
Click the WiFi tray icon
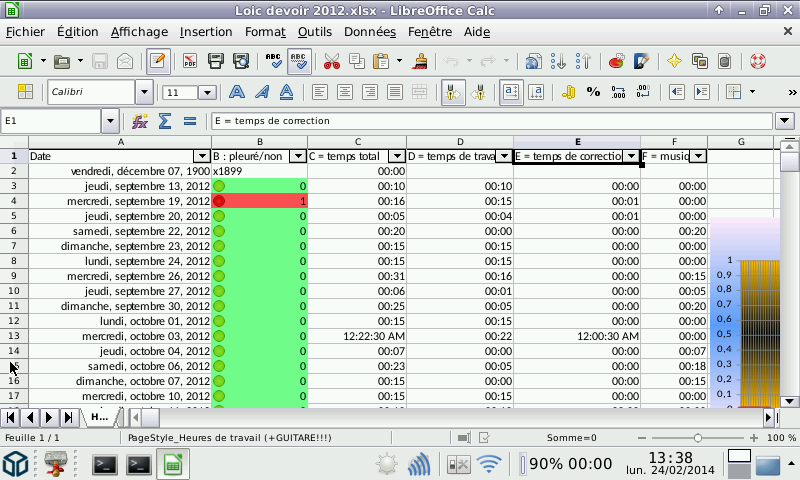pos(488,465)
